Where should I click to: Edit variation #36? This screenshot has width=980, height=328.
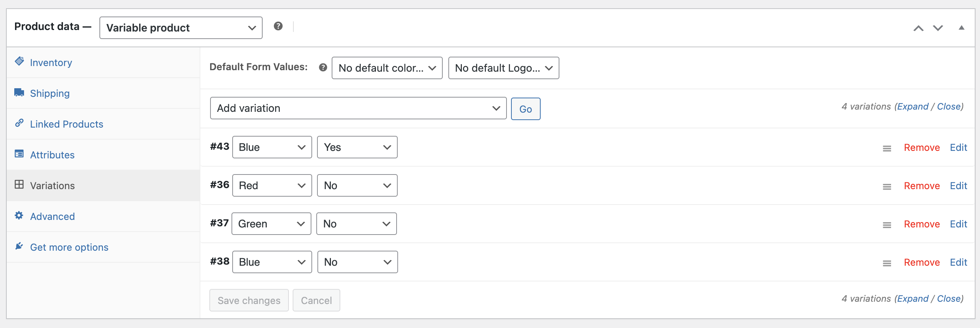coord(958,186)
